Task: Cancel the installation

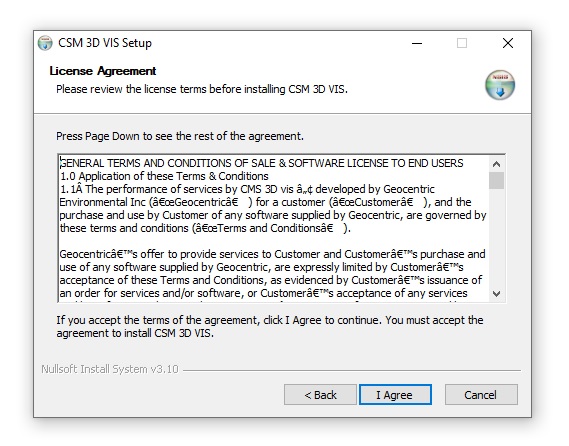Action: [481, 394]
